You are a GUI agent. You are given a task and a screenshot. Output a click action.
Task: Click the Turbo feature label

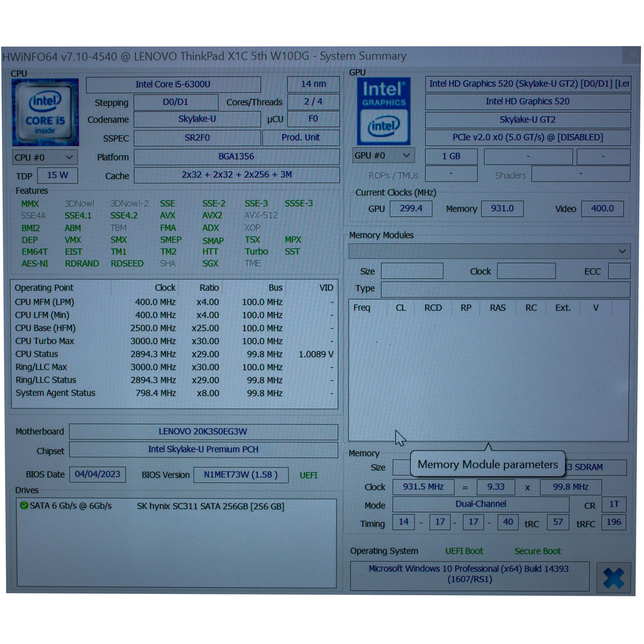256,252
